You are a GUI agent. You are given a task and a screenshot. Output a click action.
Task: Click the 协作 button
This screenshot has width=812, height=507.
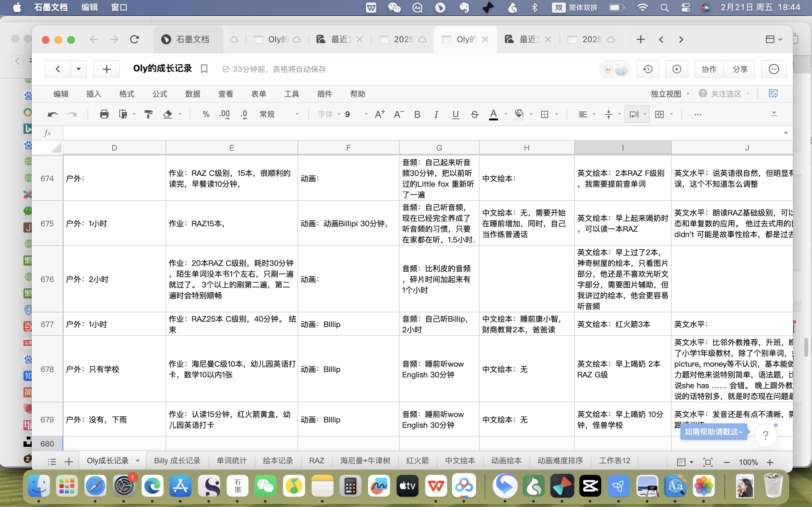coord(709,69)
